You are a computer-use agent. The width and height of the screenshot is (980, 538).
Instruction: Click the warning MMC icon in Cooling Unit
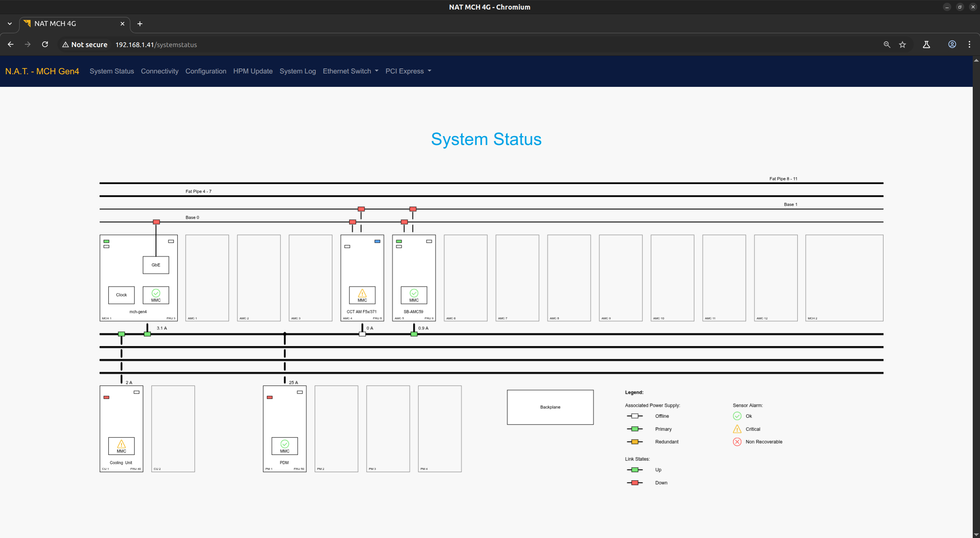click(121, 444)
